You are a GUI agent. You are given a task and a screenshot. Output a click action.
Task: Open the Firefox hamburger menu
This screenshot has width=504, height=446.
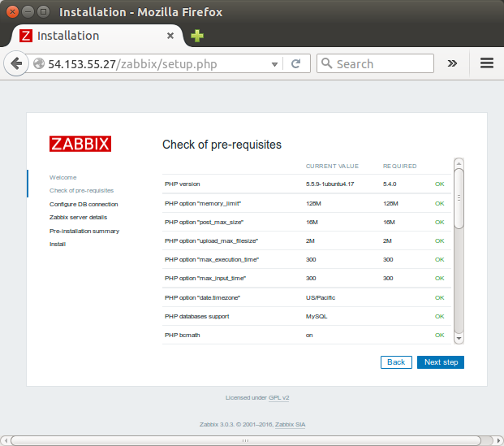[487, 63]
